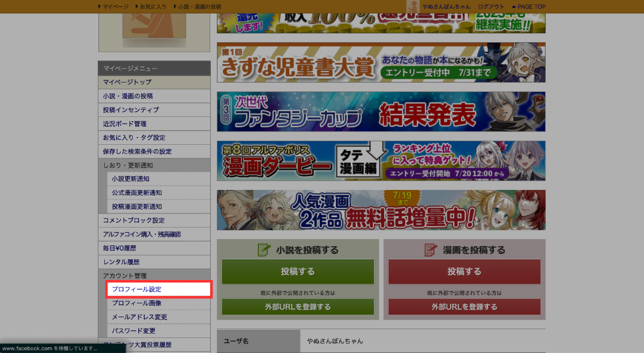This screenshot has width=644, height=353.
Task: Open 公式漫画更新通知 sub-item
Action: coord(158,193)
